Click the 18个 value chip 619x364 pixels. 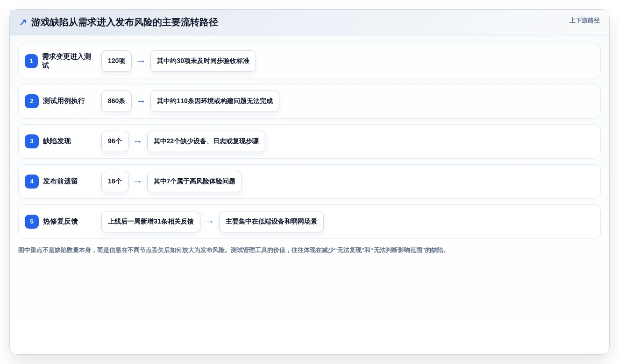click(x=115, y=182)
